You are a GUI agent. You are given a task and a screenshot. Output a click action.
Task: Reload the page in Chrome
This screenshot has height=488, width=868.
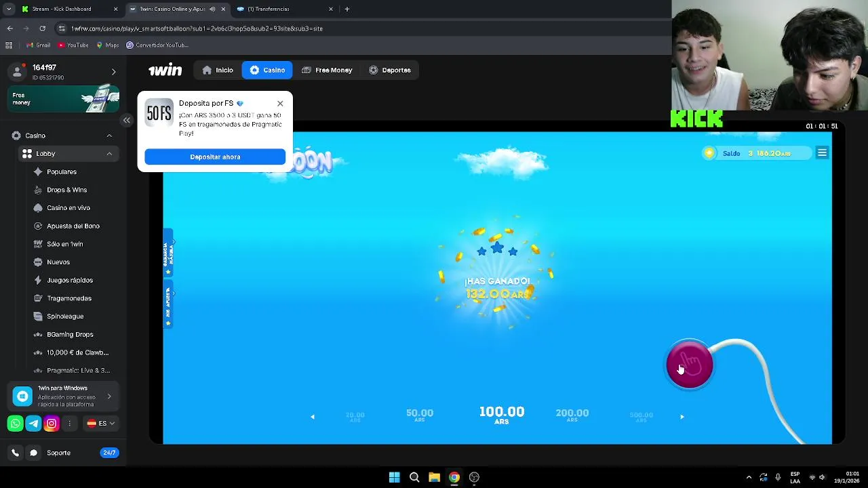coord(43,28)
